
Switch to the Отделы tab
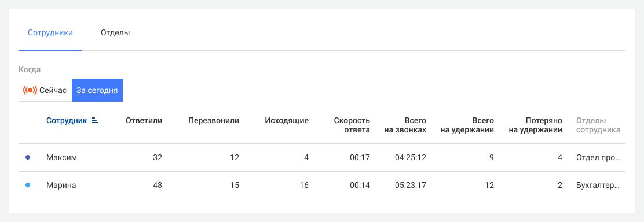point(115,33)
